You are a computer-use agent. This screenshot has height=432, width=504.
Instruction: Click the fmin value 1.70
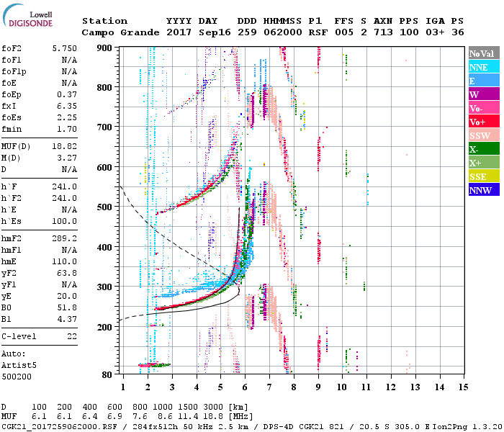click(67, 129)
